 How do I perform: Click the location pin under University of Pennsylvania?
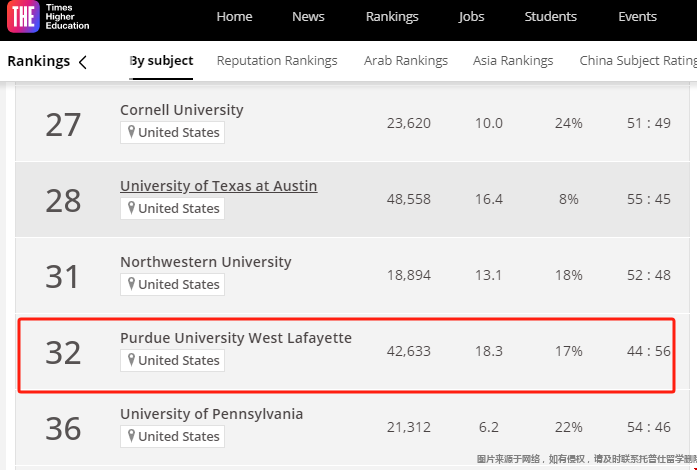131,436
